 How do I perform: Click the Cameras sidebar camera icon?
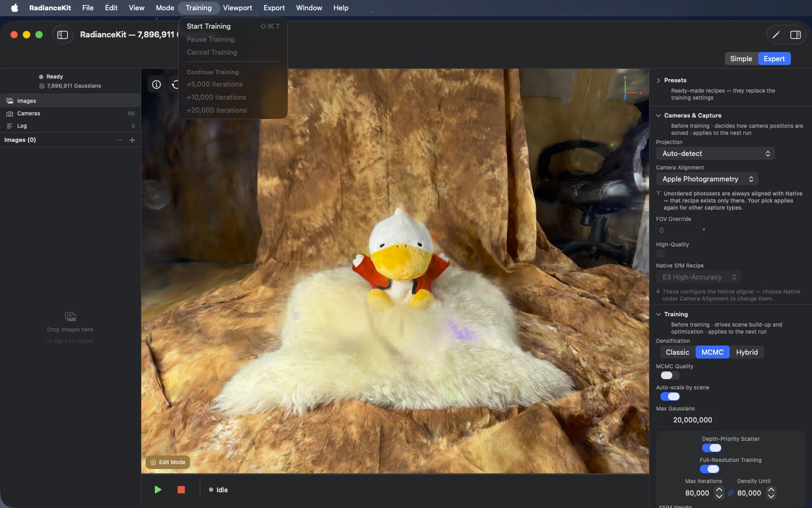tap(10, 114)
